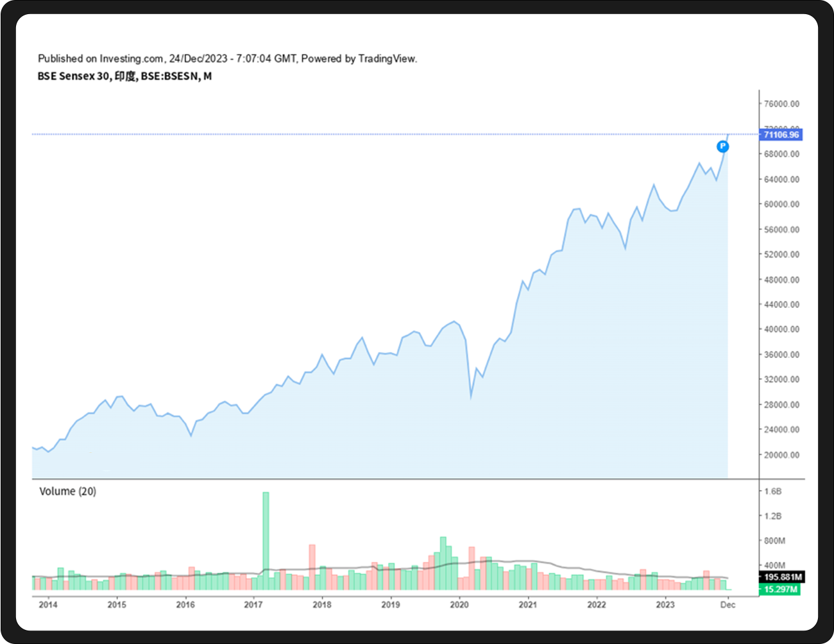Click the green 15.297M volume label

click(x=781, y=589)
